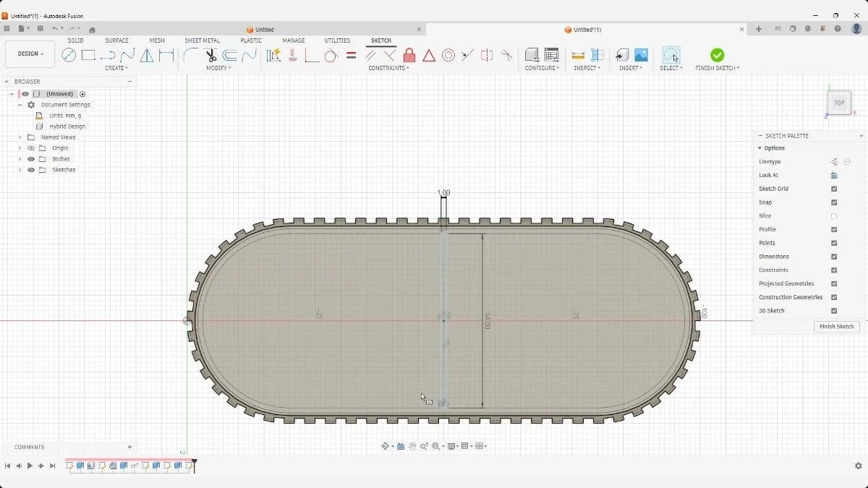Apply the Coincident constraint lock icon

point(409,55)
